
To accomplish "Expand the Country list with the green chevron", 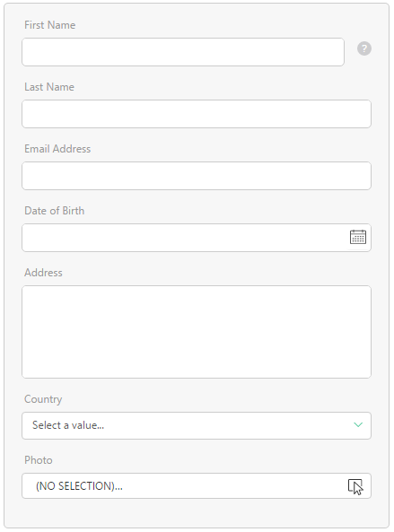I will click(358, 424).
